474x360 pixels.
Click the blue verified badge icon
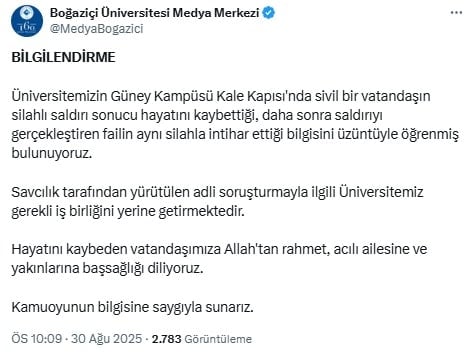[269, 13]
